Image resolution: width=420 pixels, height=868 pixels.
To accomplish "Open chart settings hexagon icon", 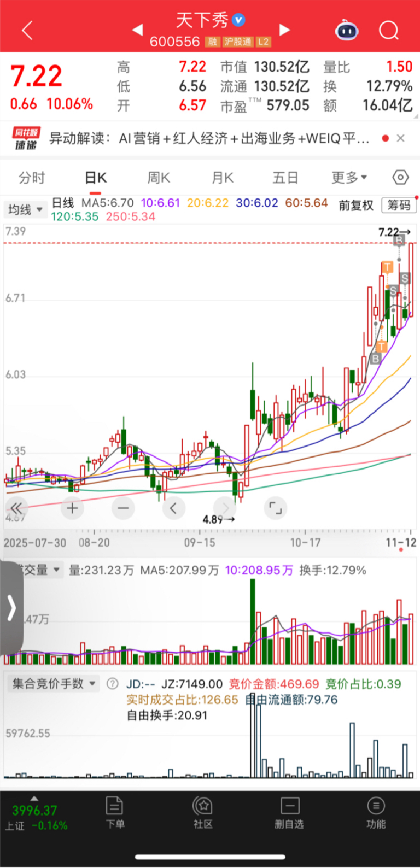I will tap(400, 178).
